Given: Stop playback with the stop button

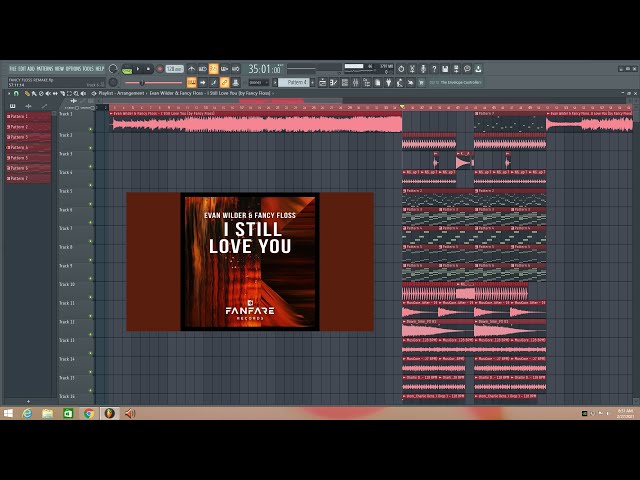Looking at the screenshot, I should [148, 69].
